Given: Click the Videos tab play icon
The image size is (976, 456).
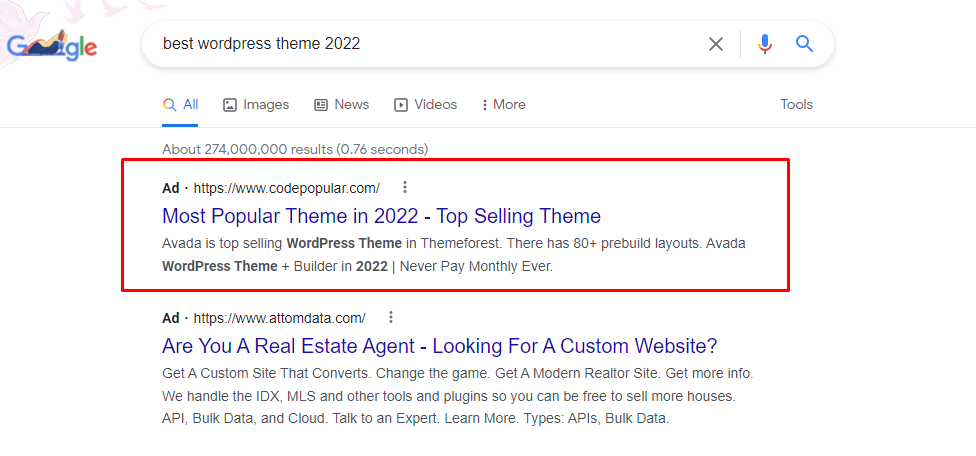Looking at the screenshot, I should point(401,105).
